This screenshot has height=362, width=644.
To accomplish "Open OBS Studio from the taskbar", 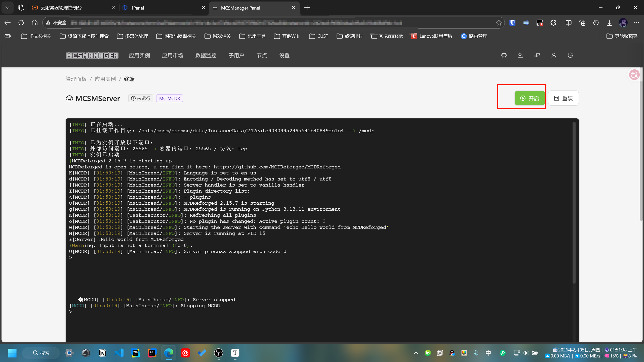I will click(218, 353).
